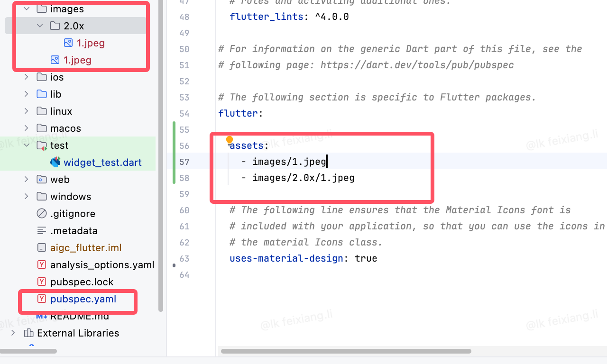
Task: Select aigc_flutter.iml in the project tree
Action: click(x=86, y=247)
